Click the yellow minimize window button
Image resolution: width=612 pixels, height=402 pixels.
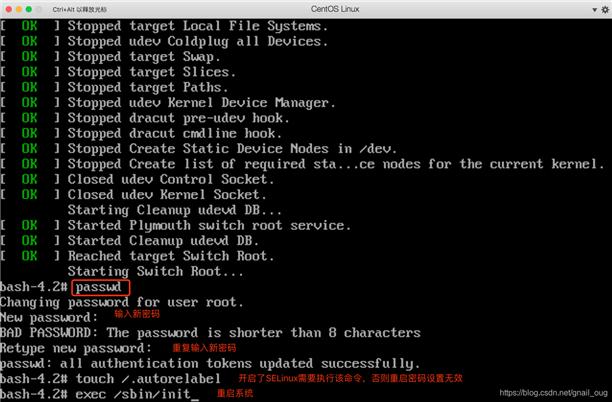[19, 9]
